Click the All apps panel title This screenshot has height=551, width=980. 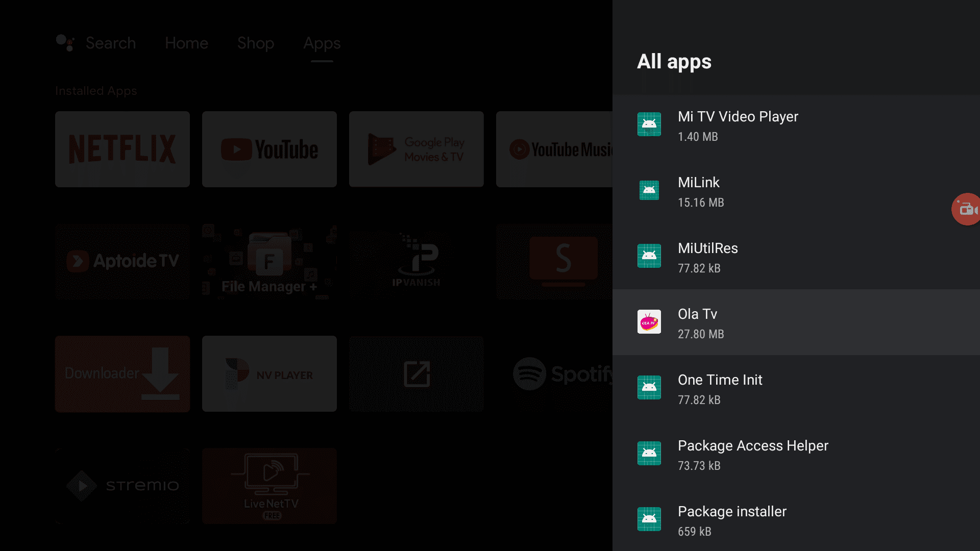click(674, 62)
